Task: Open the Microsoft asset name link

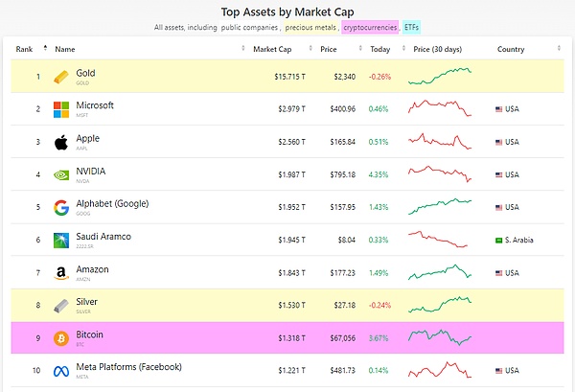Action: pos(95,105)
